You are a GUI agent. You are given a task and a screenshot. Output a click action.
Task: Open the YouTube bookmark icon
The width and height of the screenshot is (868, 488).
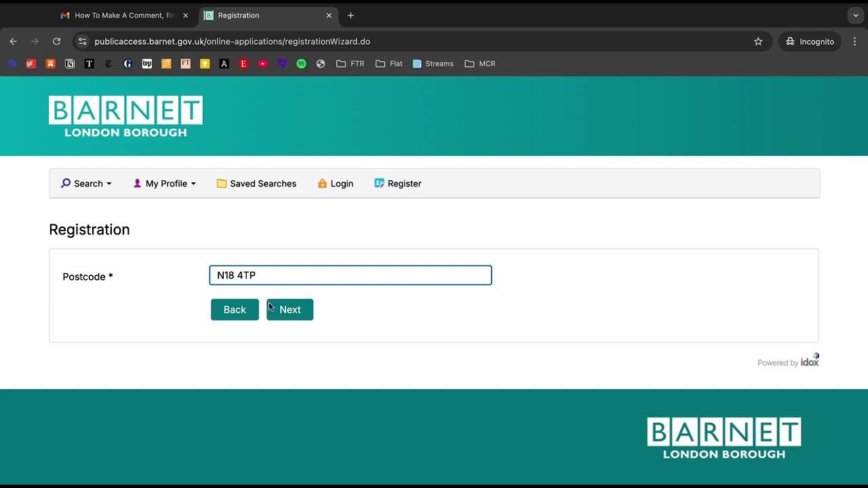(262, 64)
